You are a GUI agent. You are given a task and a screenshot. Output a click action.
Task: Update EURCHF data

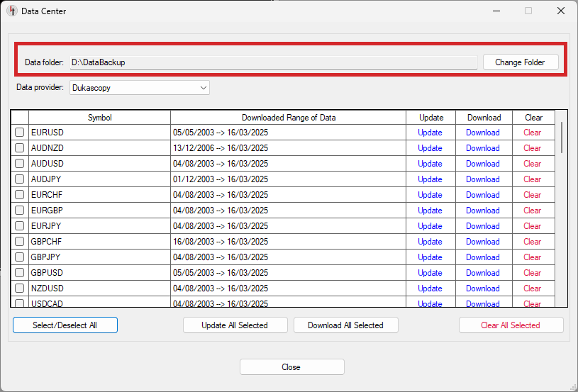(430, 194)
